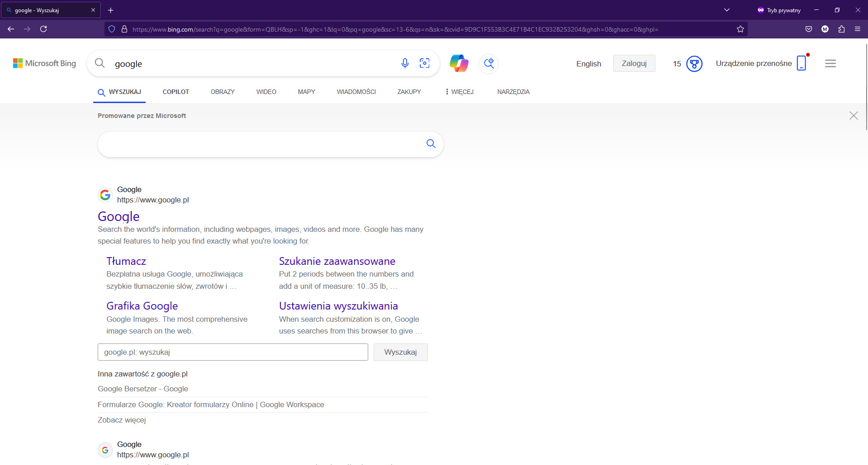Click Google favicon of first result
Image resolution: width=868 pixels, height=465 pixels.
click(105, 195)
